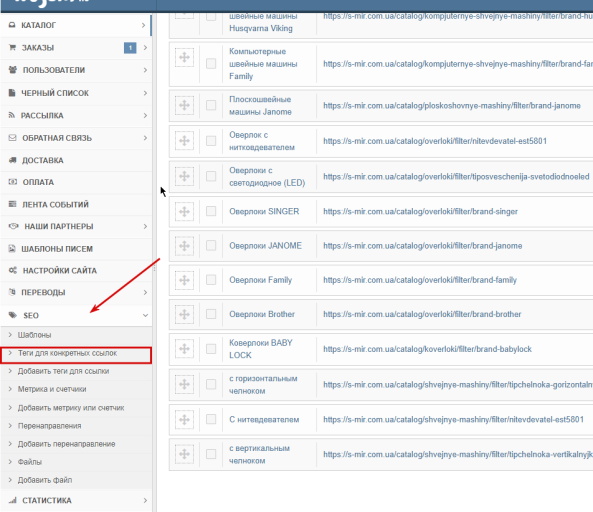Screen dimensions: 593x512
Task: Check the Компьютерные швейные машины Family checkbox
Action: (x=211, y=64)
